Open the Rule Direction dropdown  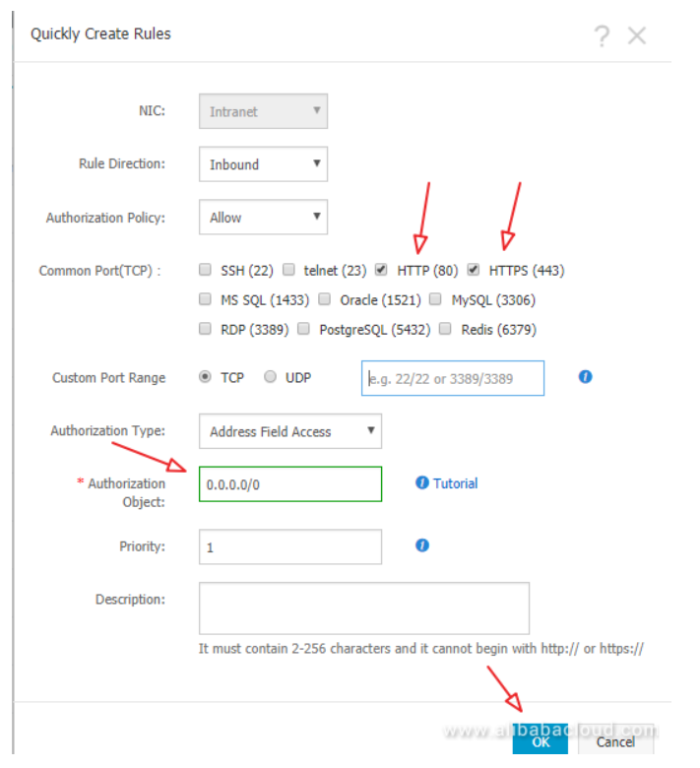click(263, 164)
